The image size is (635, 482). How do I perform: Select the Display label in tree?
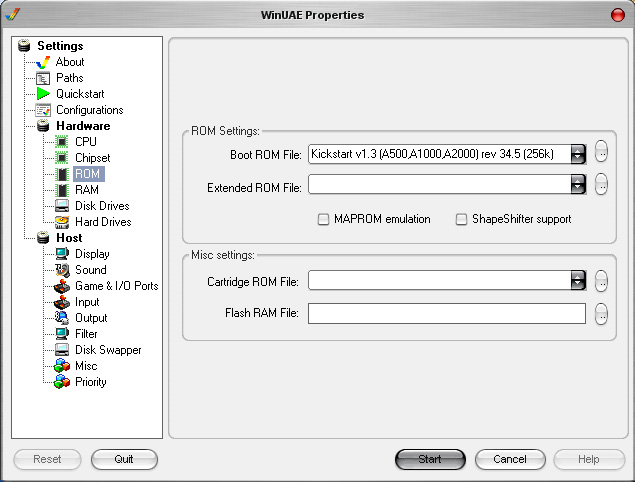[92, 254]
